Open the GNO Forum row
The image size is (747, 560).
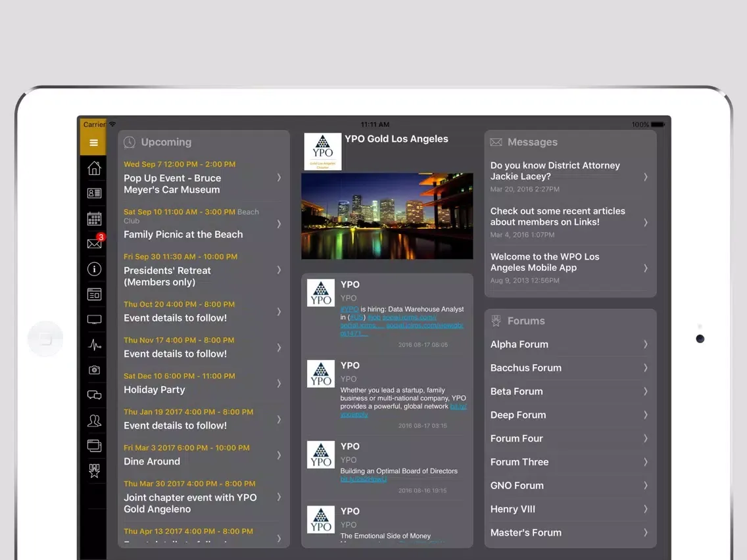(x=570, y=486)
